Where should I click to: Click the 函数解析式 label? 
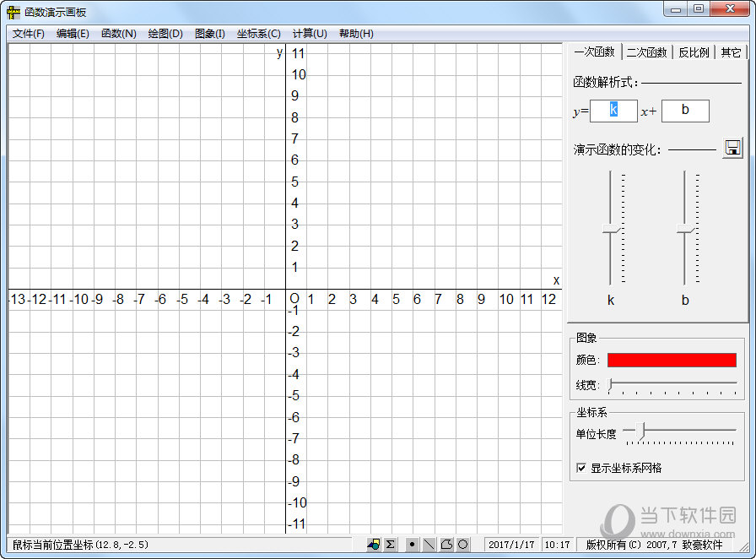click(x=606, y=82)
